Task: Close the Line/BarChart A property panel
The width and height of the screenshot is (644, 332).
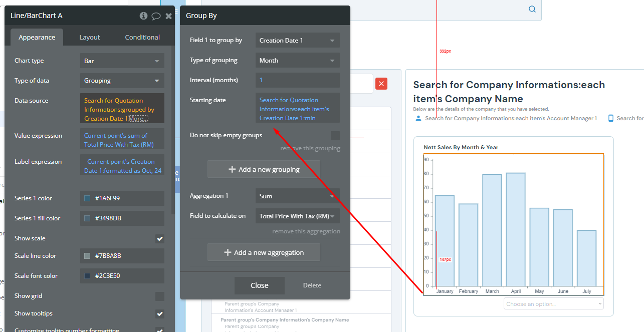Action: [169, 16]
